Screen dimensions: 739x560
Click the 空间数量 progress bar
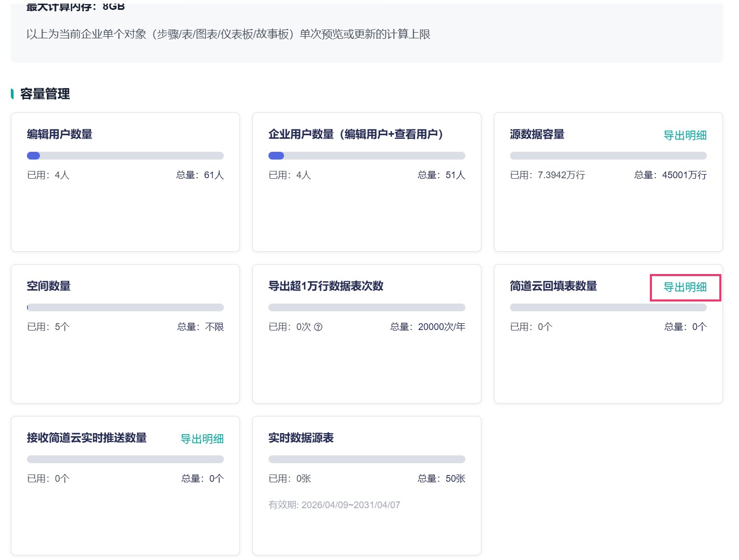coord(125,307)
